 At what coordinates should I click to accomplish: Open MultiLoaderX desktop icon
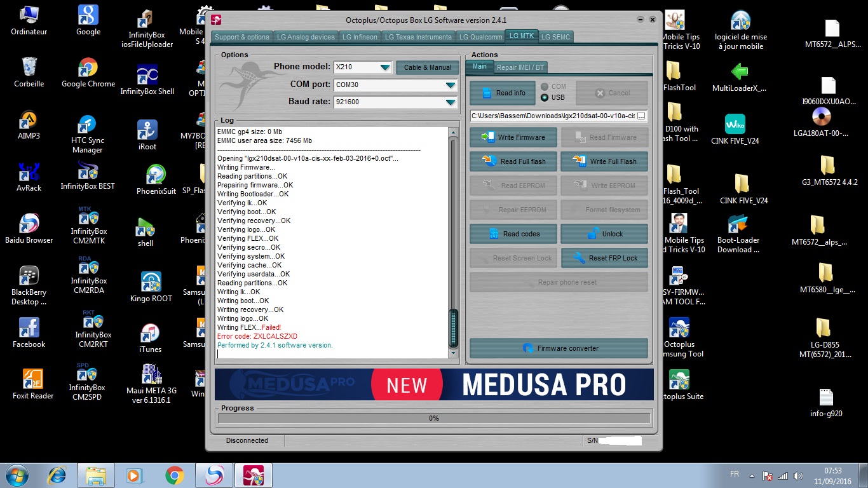(x=739, y=77)
